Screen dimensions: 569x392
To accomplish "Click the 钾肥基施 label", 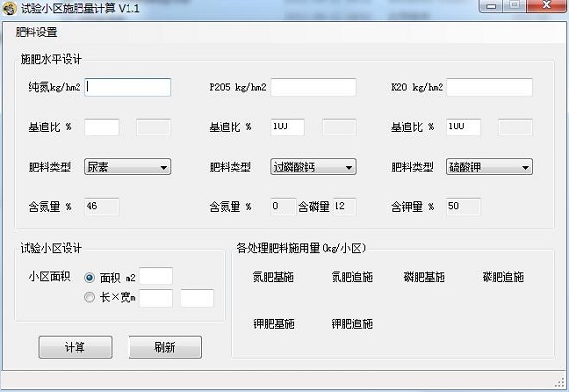I will (x=274, y=323).
